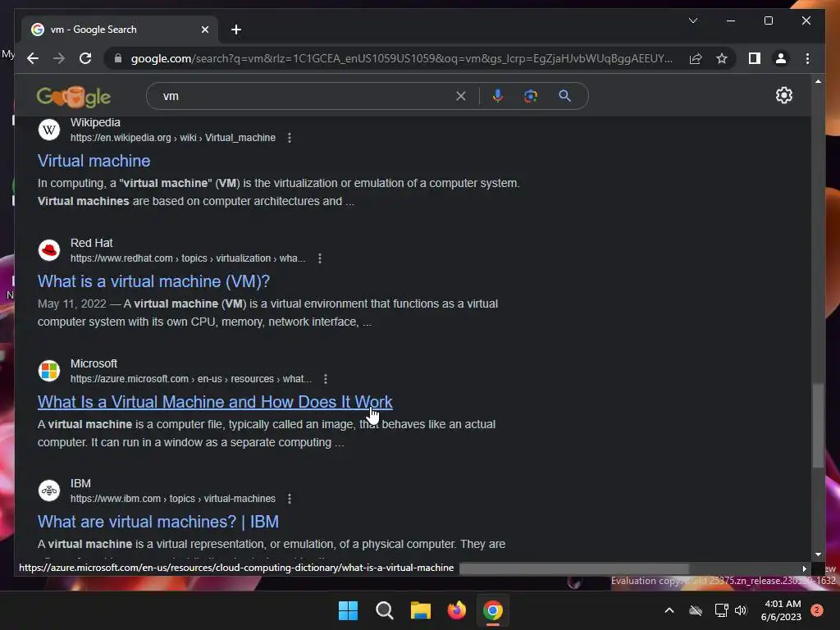840x630 pixels.
Task: Open the Wikipedia Virtual machine result
Action: [x=94, y=161]
